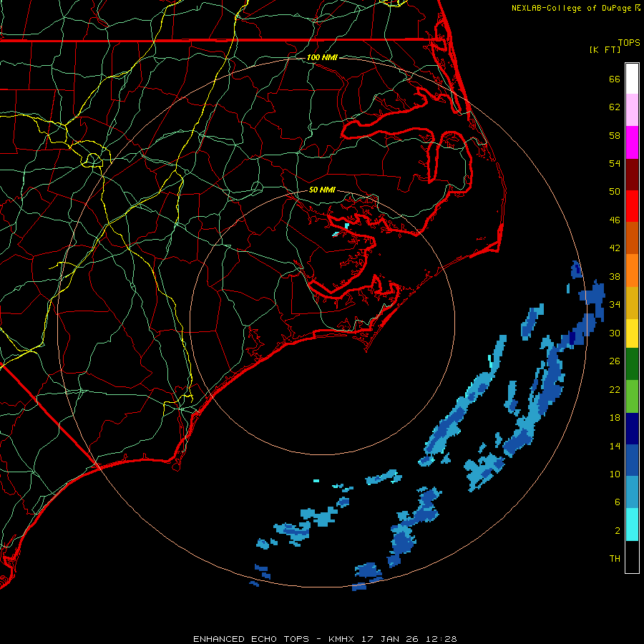Click the medium blue 10 kft legend swatch

click(632, 460)
